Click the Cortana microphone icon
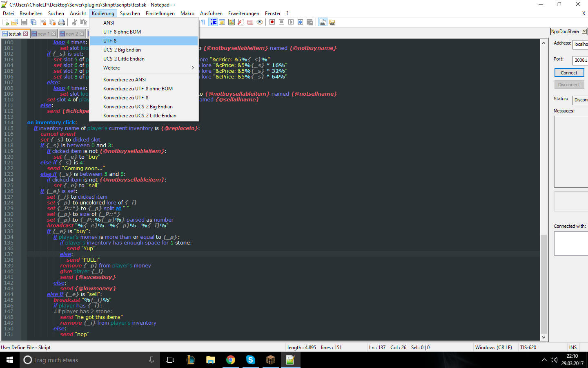The image size is (588, 368). pyautogui.click(x=151, y=360)
